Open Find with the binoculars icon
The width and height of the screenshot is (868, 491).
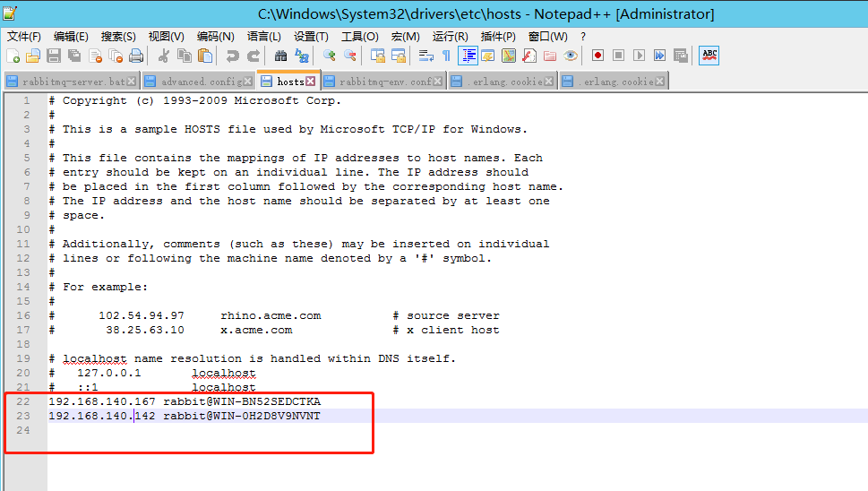(x=281, y=56)
